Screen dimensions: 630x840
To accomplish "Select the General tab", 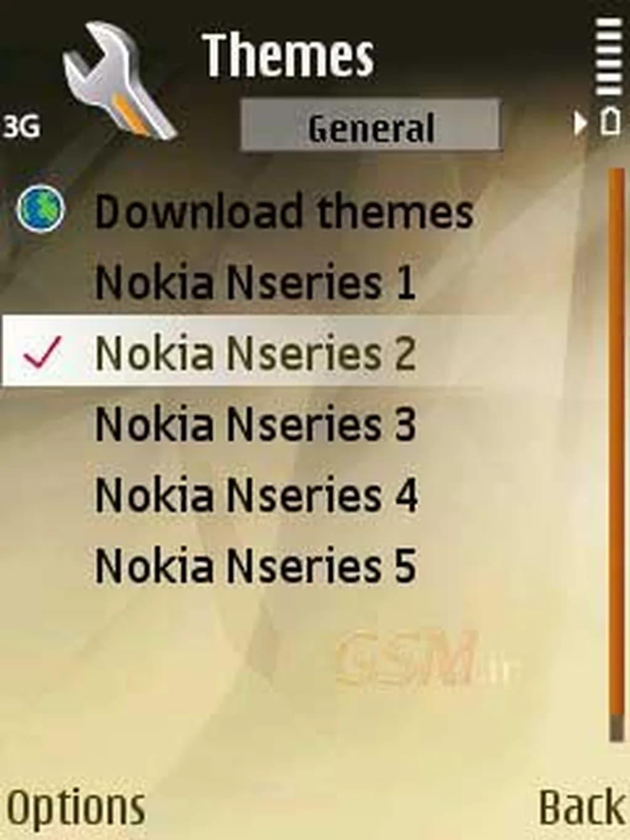I will tap(370, 125).
